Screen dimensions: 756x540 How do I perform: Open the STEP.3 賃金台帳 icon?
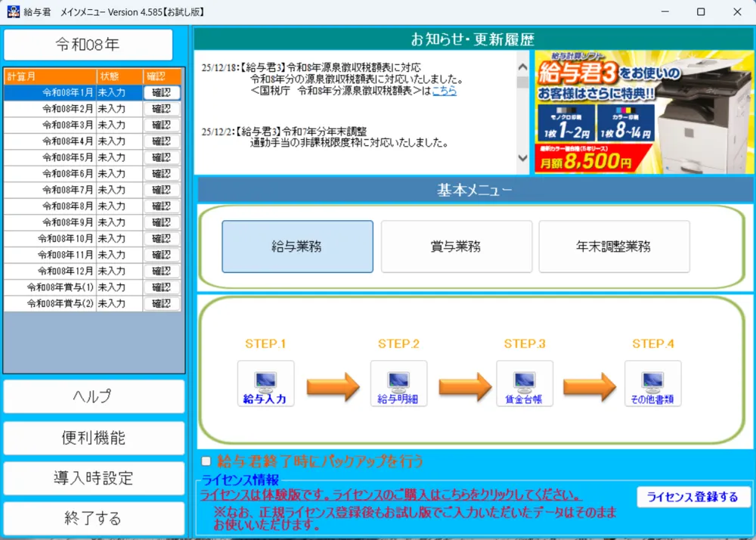(525, 383)
